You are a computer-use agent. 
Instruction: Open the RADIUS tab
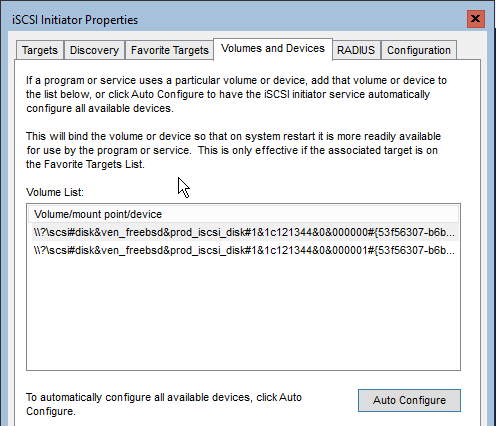click(356, 50)
